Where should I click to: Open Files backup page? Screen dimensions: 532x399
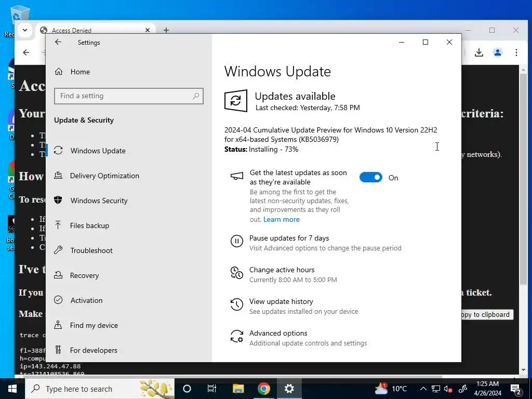89,225
